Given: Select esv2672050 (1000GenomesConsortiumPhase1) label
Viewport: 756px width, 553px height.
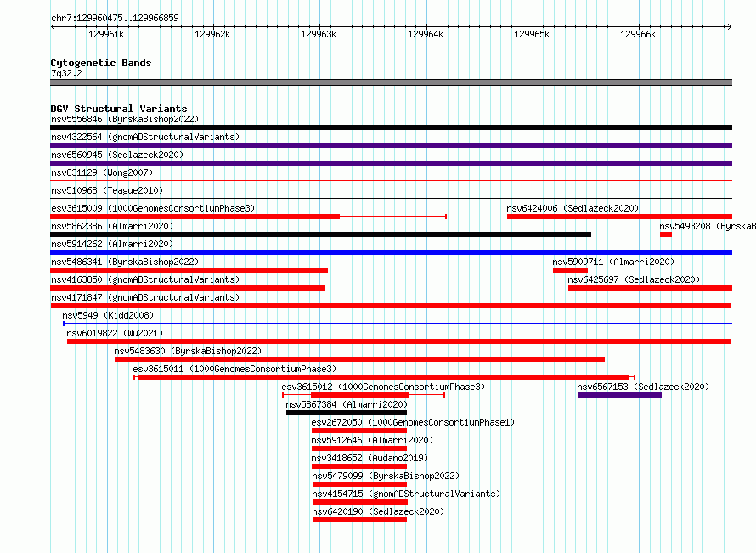Looking at the screenshot, I should coord(413,422).
